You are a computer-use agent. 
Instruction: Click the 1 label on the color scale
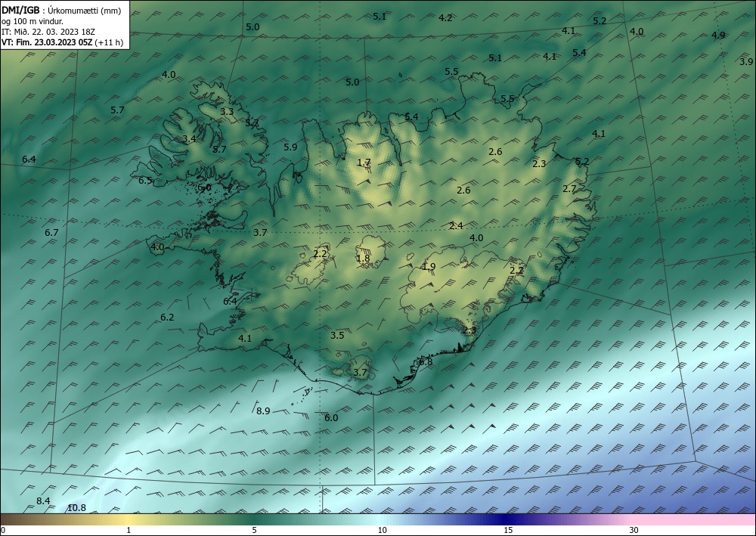click(129, 531)
